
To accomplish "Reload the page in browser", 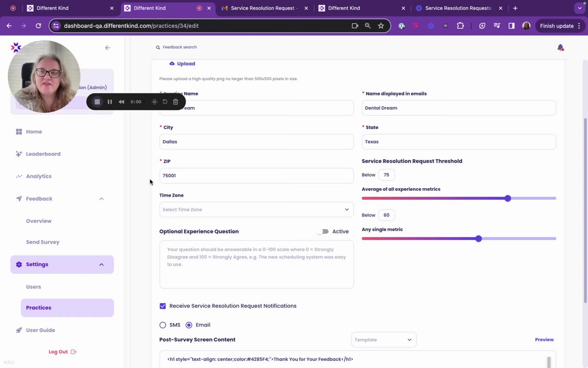I will [39, 26].
